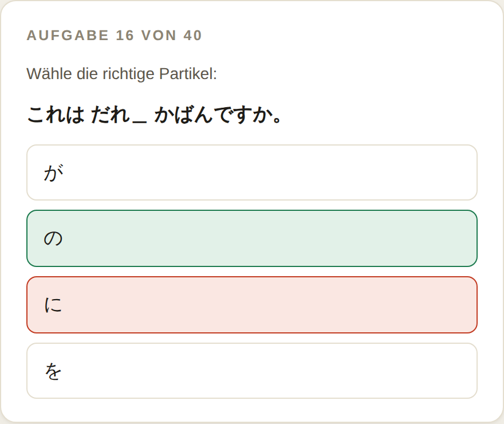This screenshot has height=424, width=504.
Task: Click the を character glyph
Action: (x=53, y=371)
